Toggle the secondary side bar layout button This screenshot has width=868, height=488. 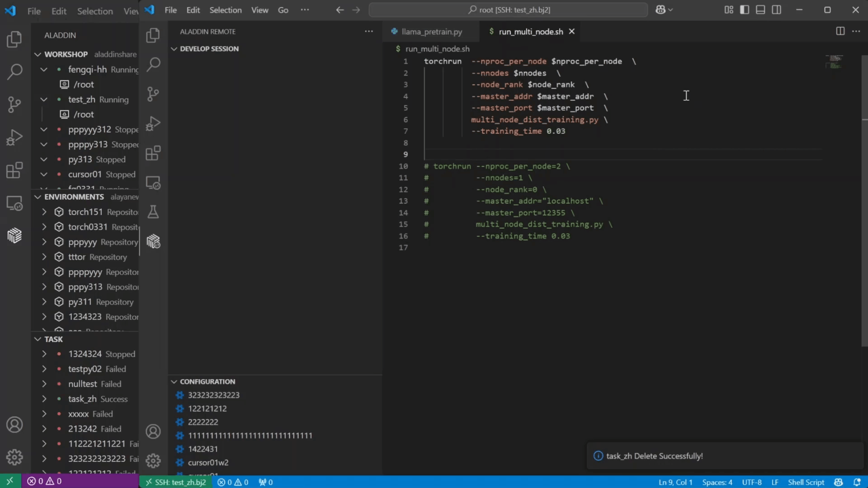pyautogui.click(x=777, y=10)
